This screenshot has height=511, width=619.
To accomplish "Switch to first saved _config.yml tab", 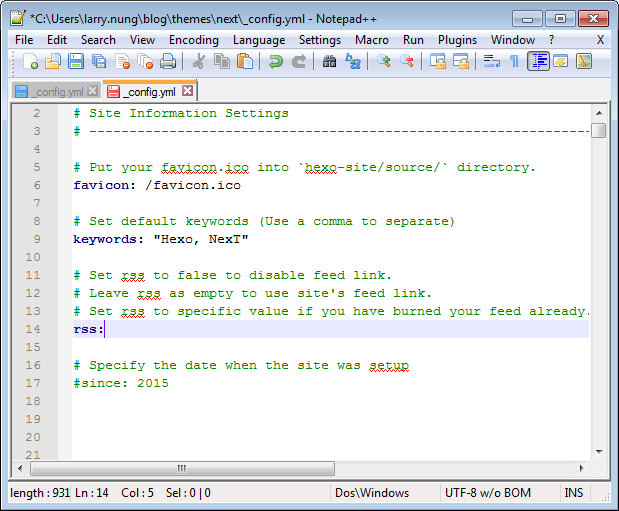I will (55, 92).
